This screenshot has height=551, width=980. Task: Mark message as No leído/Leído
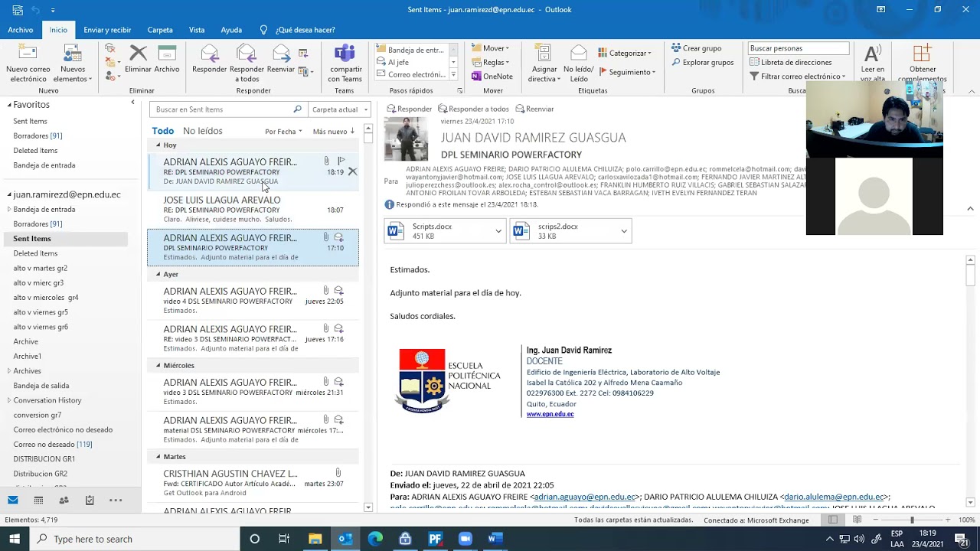coord(579,63)
